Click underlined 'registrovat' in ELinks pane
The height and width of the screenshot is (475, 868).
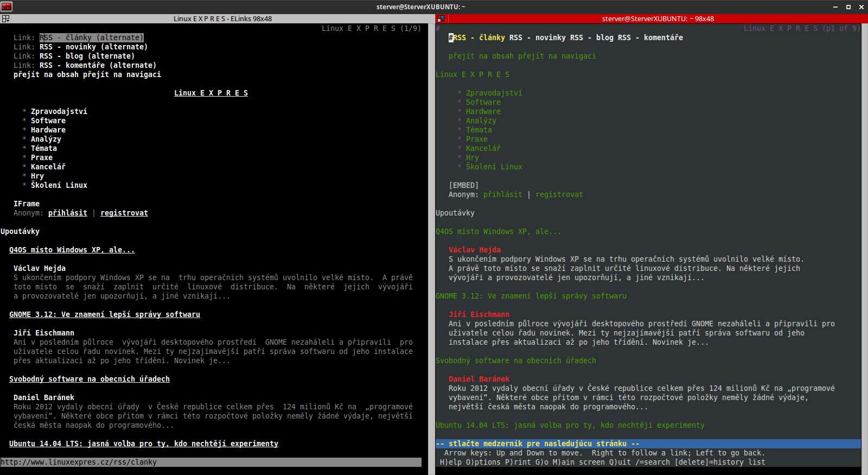tap(124, 213)
